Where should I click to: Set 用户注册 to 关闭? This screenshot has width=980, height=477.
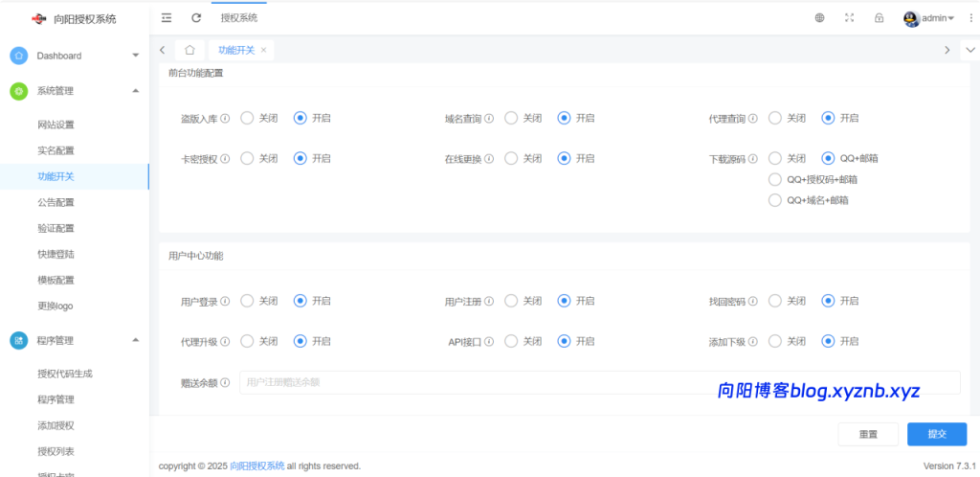[511, 301]
